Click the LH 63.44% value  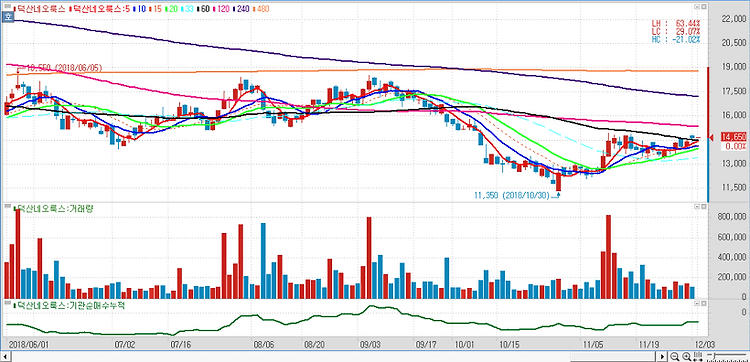point(676,22)
